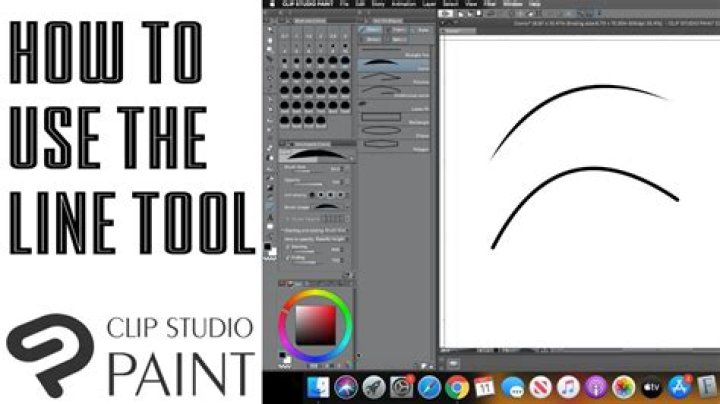Select the Lasso fill sub tool
Image resolution: width=720 pixels, height=404 pixels.
pos(394,106)
